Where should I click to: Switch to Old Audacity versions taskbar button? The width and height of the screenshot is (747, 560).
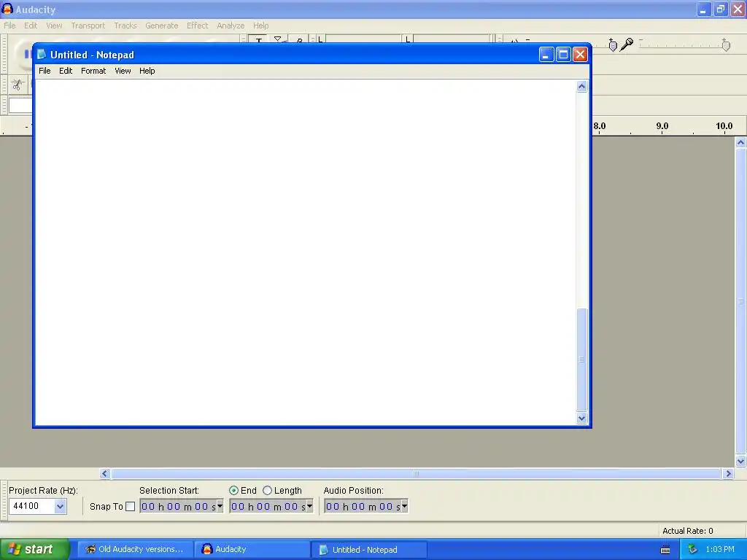point(135,550)
